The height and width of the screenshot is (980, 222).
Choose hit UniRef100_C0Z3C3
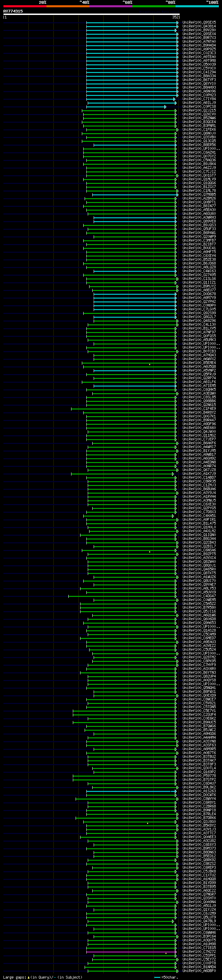[x=199, y=53]
